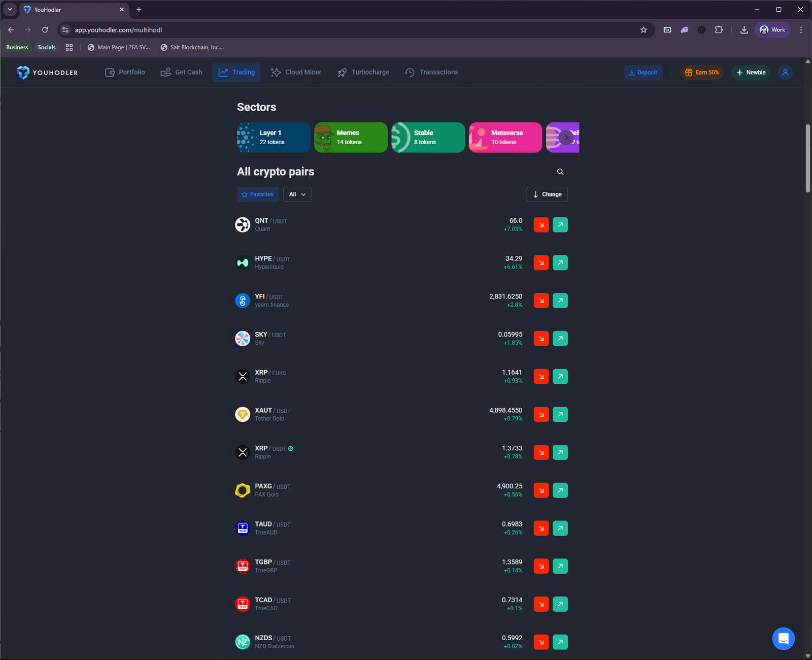Toggle the Favorites filter
812x660 pixels.
click(x=257, y=194)
